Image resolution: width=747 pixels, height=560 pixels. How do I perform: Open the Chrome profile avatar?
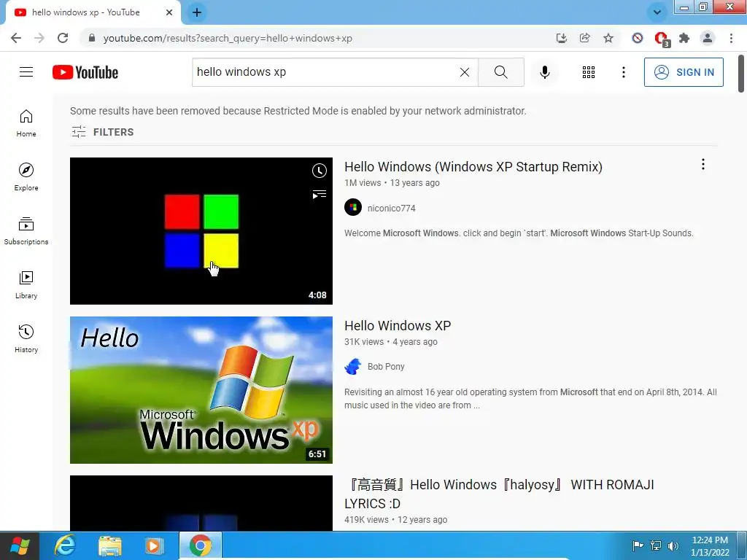click(708, 38)
